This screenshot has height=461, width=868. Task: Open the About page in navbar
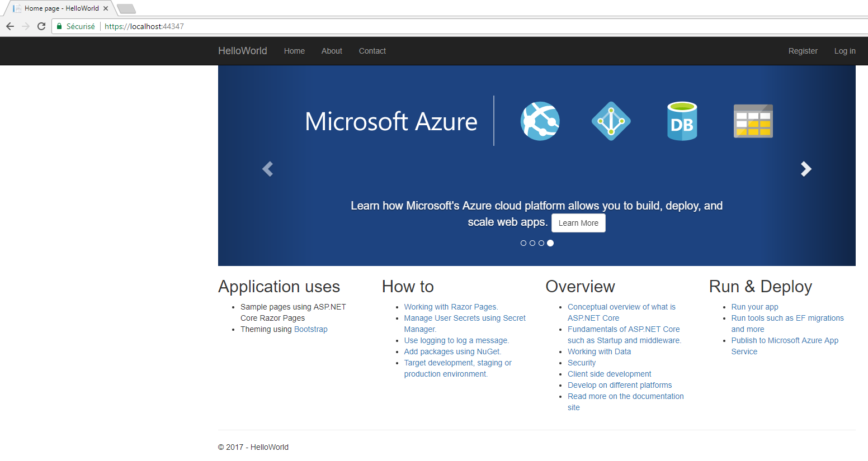[x=332, y=51]
